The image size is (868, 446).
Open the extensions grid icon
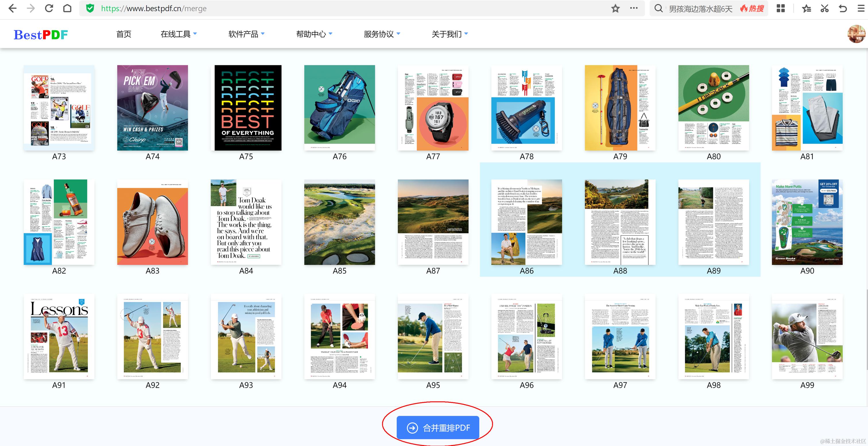click(x=781, y=8)
